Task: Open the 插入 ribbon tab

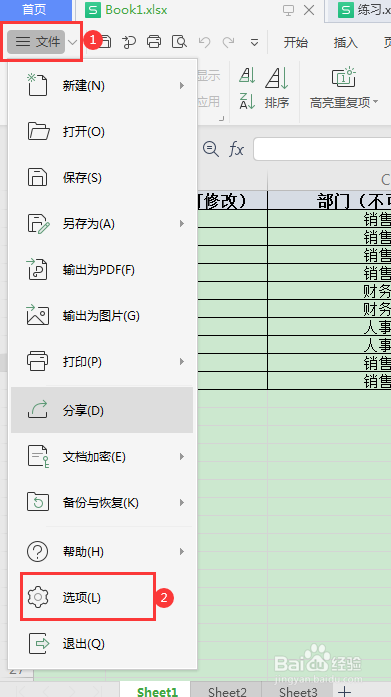Action: click(346, 42)
